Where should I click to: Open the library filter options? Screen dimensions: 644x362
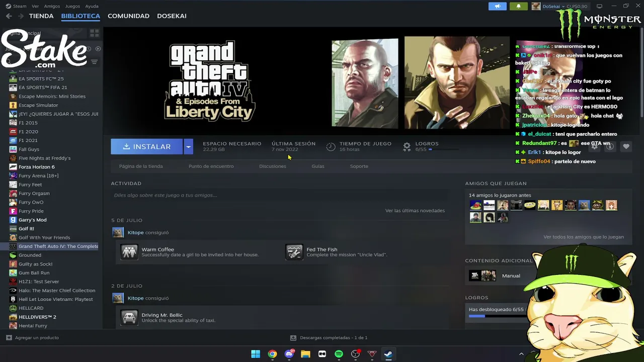coord(94,62)
